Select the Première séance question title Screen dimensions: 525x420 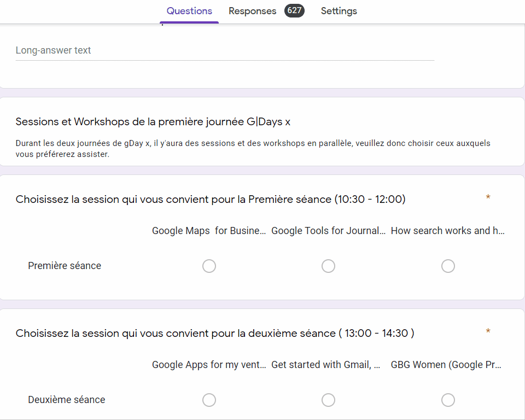coord(211,200)
